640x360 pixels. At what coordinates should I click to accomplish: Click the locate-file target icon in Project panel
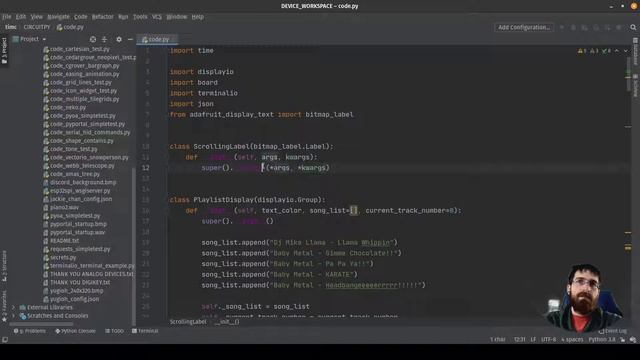(93, 39)
